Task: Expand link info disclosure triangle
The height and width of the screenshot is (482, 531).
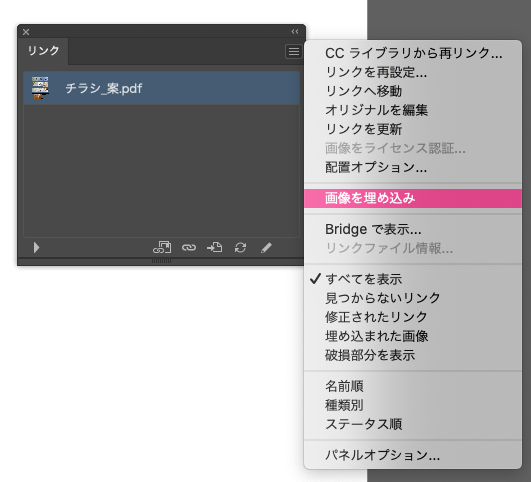Action: pos(36,248)
